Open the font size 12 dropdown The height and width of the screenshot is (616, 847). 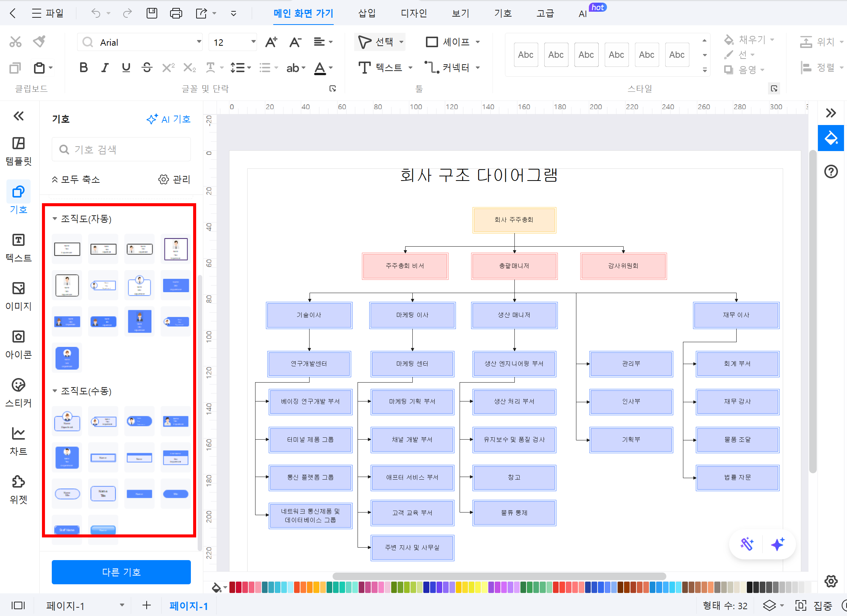pyautogui.click(x=253, y=42)
